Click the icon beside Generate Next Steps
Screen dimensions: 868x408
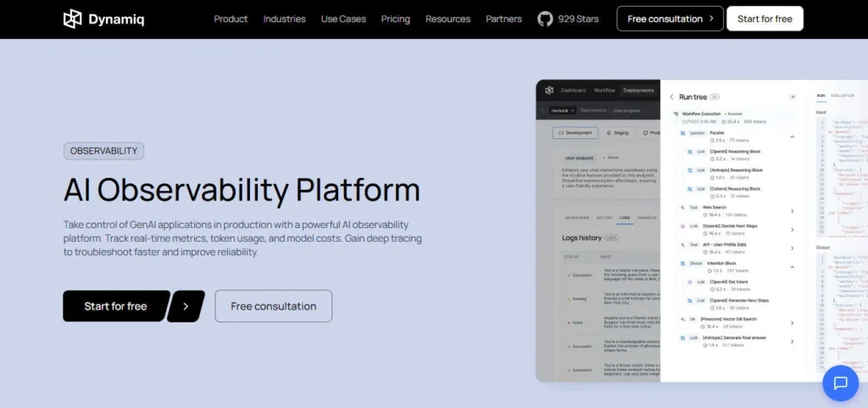[x=690, y=300]
